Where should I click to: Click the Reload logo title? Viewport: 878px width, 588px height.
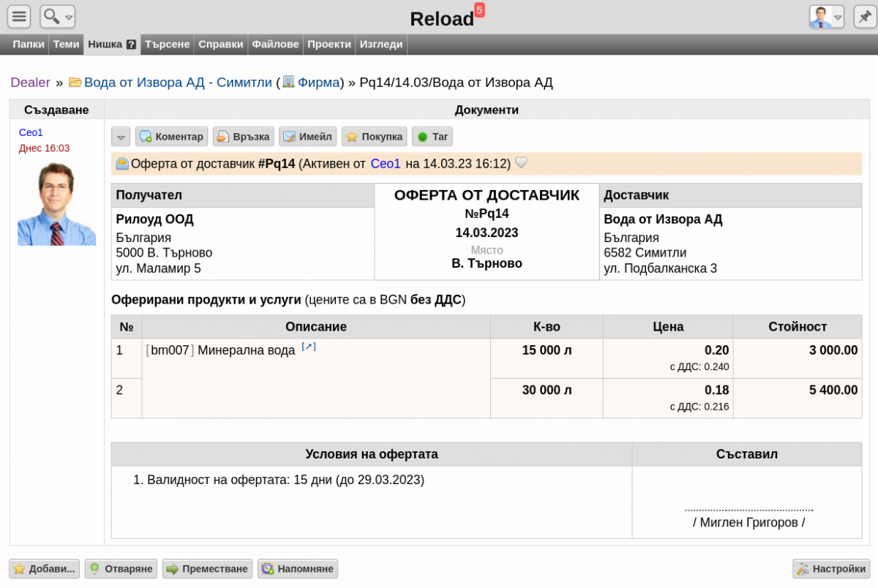tap(442, 19)
